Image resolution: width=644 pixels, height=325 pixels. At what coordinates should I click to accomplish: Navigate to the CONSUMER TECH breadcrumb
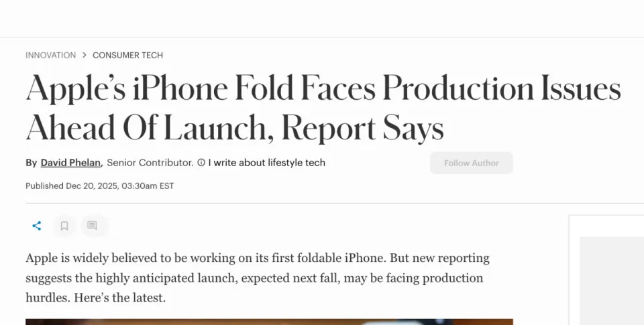(x=127, y=55)
